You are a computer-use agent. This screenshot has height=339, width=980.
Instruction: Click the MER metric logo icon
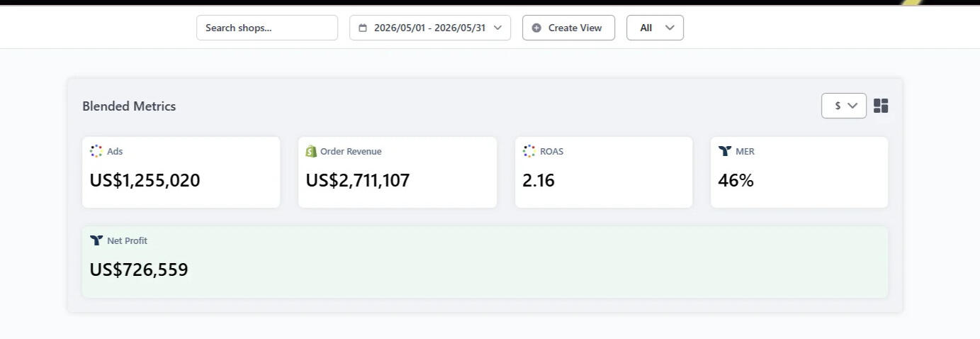click(x=724, y=151)
